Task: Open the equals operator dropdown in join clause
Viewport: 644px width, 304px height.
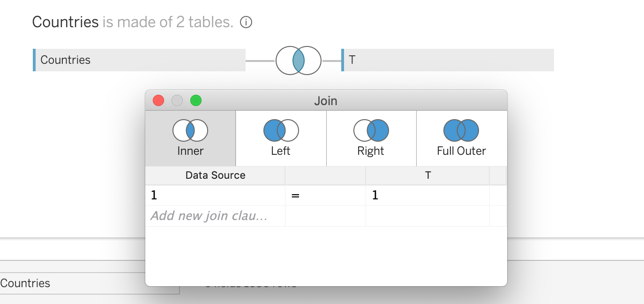Action: pyautogui.click(x=325, y=196)
